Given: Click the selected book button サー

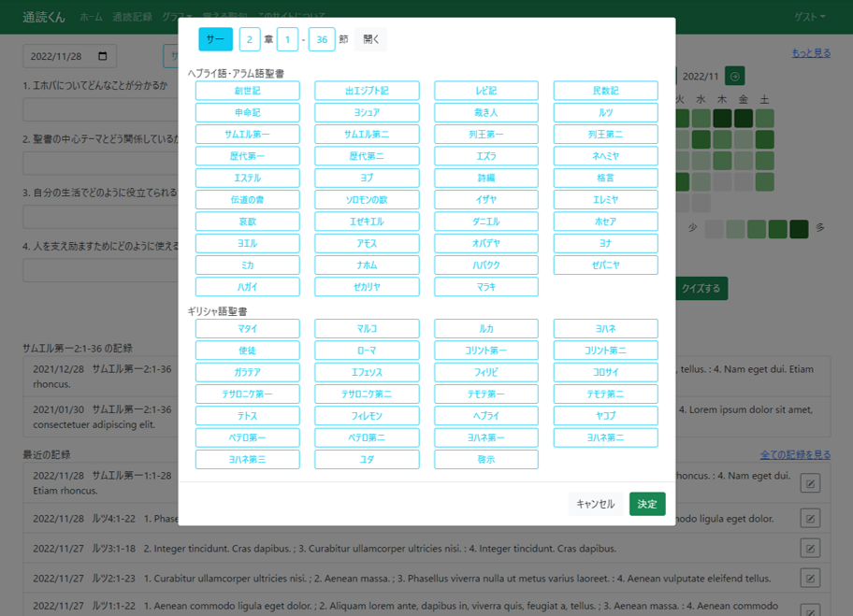Looking at the screenshot, I should (215, 39).
